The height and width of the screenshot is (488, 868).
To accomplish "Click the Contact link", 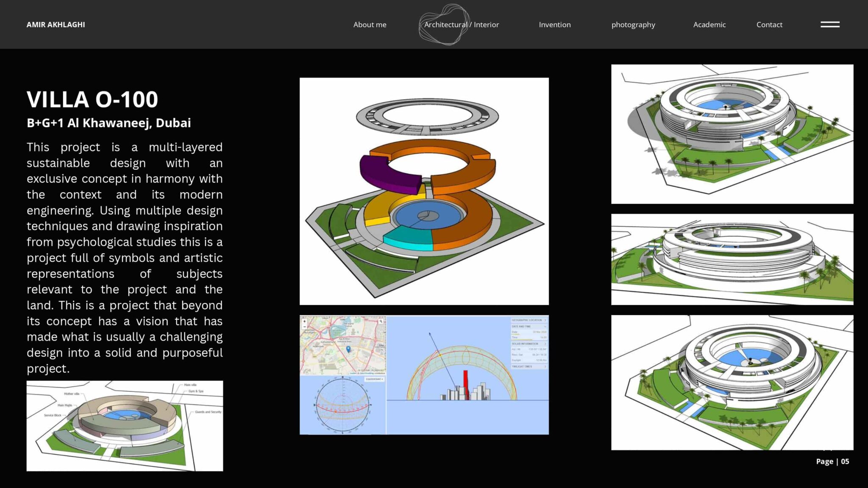I will [769, 25].
